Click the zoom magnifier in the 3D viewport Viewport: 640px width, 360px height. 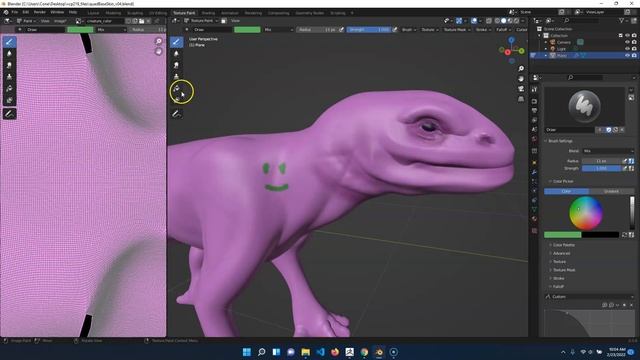point(521,69)
